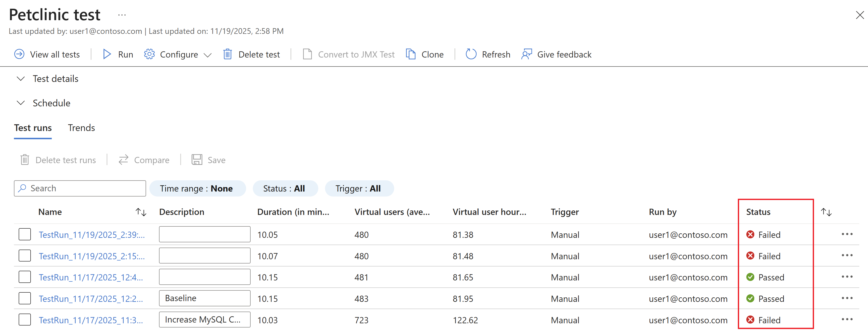Screen dimensions: 868x330
Task: Click the Search test runs field
Action: coord(80,189)
